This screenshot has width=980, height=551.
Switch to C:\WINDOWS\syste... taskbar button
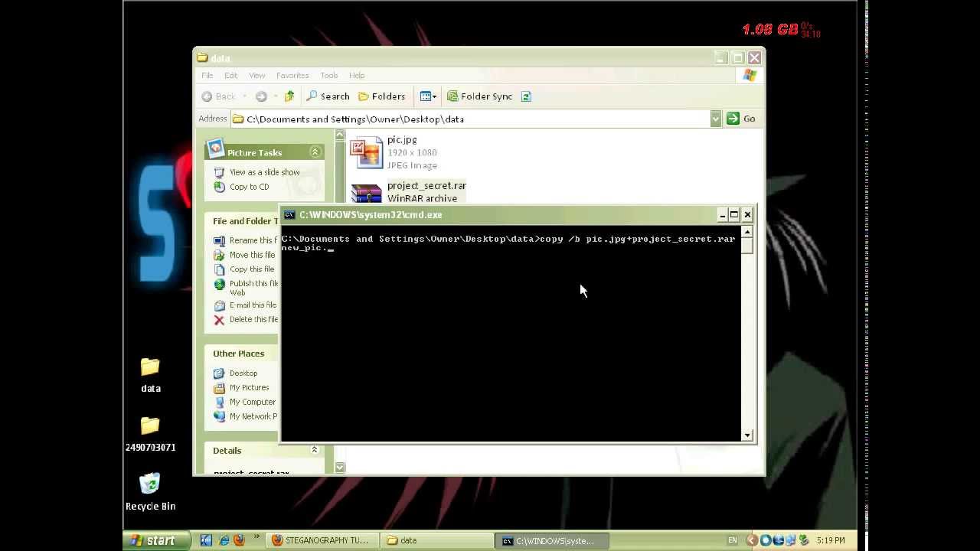click(x=552, y=540)
